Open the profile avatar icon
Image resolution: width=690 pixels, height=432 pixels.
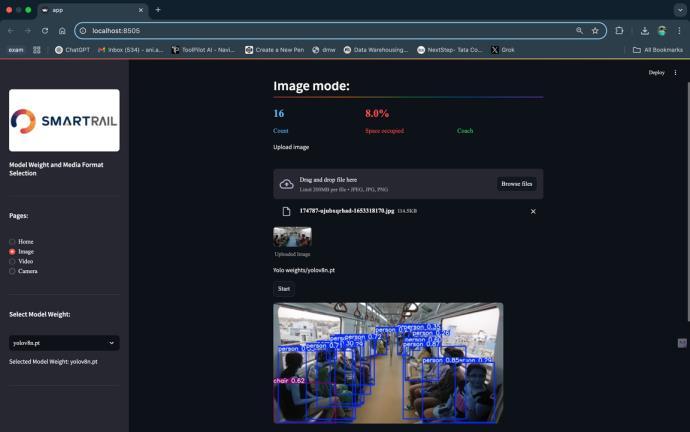[662, 31]
